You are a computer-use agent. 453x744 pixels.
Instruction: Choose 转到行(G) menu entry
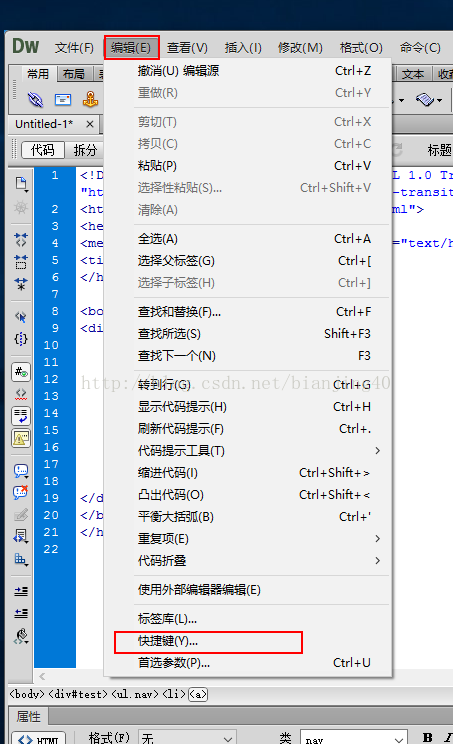(248, 384)
